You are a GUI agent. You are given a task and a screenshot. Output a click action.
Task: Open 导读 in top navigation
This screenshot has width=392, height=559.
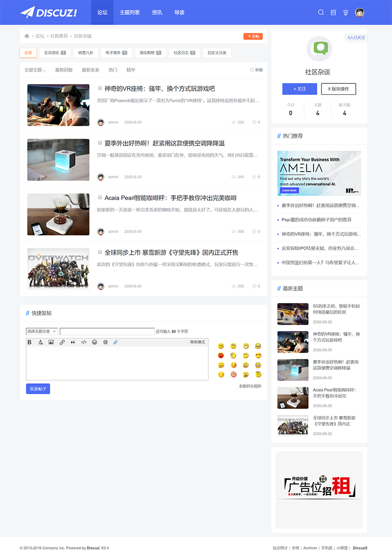179,12
